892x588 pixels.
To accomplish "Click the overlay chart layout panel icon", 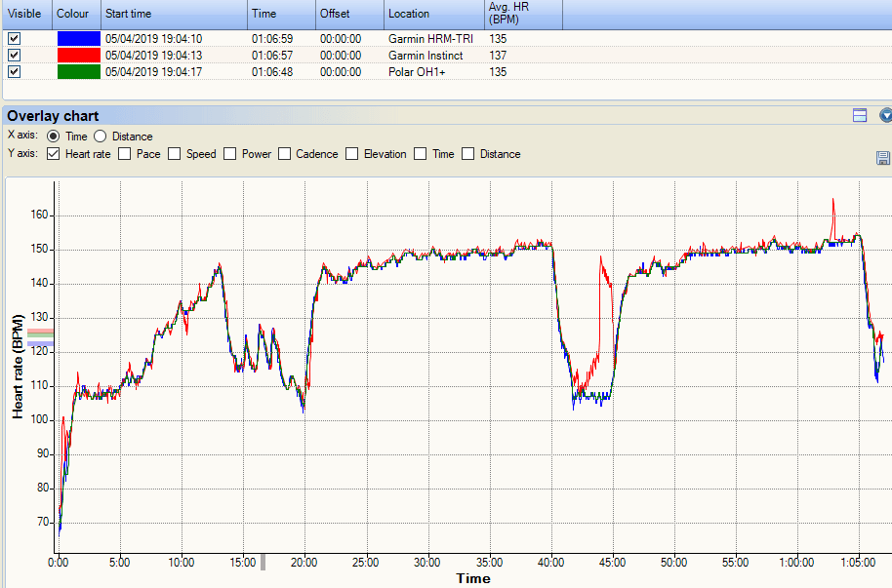I will [x=860, y=115].
